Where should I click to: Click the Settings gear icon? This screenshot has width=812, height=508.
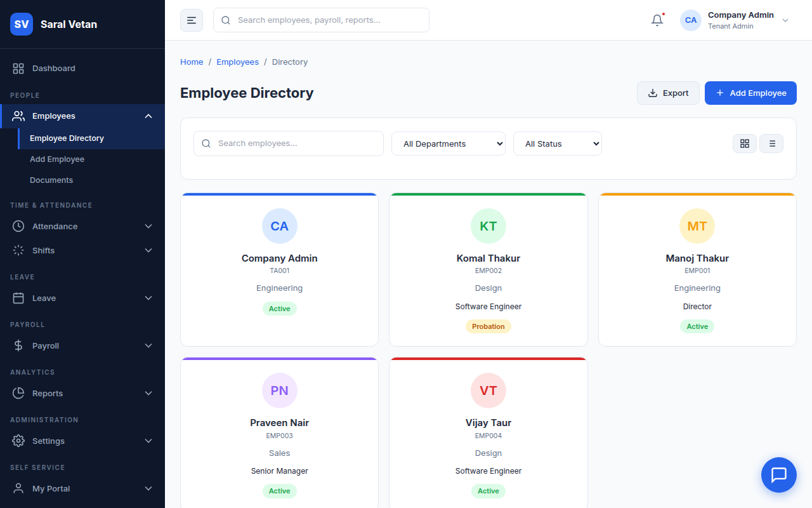point(18,441)
